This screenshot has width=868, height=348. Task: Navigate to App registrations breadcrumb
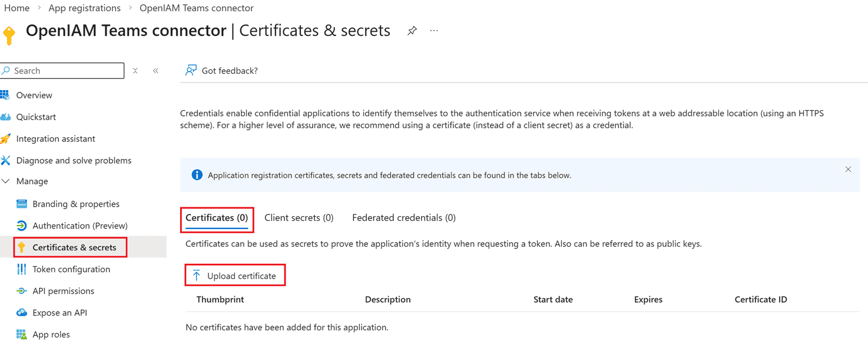[84, 8]
